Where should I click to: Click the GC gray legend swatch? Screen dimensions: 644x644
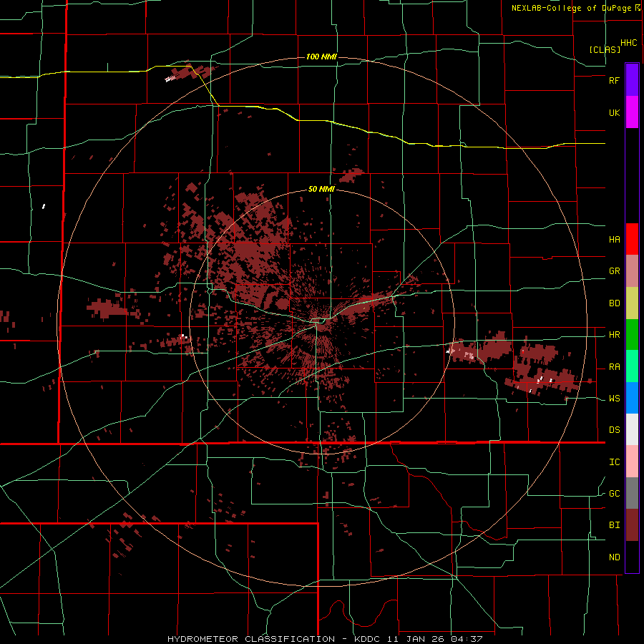pos(632,493)
